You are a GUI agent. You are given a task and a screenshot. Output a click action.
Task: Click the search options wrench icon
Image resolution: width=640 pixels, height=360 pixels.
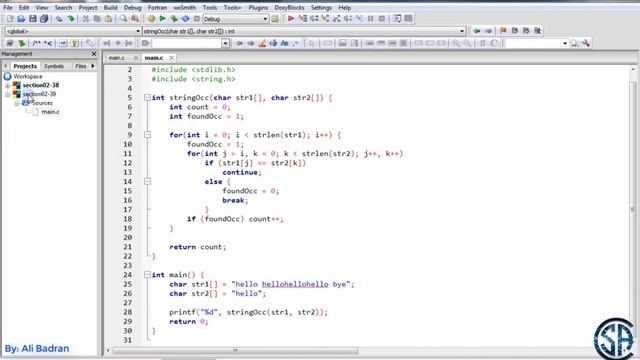pyautogui.click(x=586, y=43)
